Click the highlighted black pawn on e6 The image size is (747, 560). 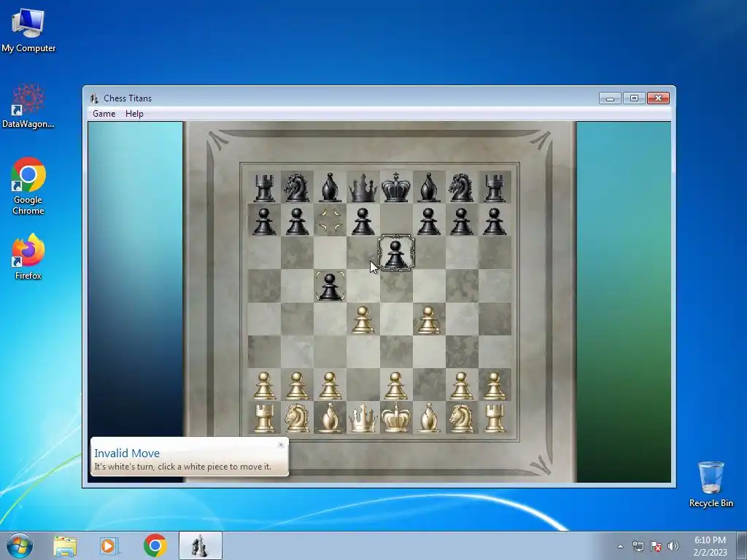pyautogui.click(x=396, y=253)
